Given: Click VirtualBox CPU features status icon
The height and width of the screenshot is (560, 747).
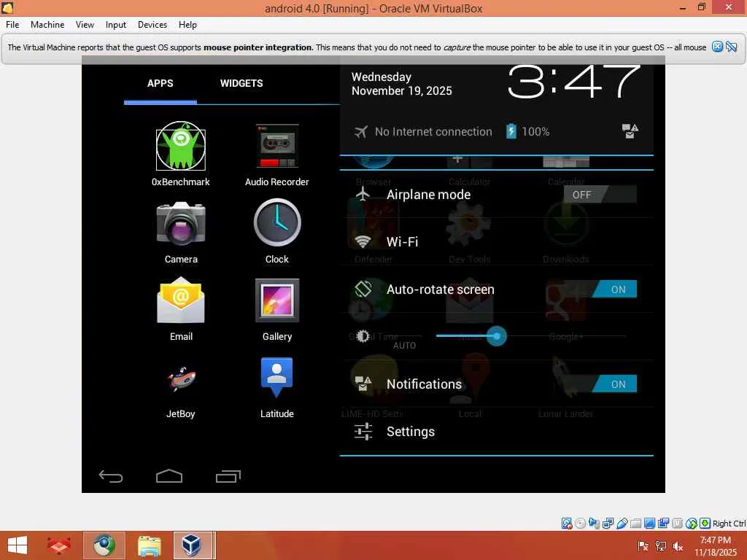Looking at the screenshot, I should click(x=677, y=524).
